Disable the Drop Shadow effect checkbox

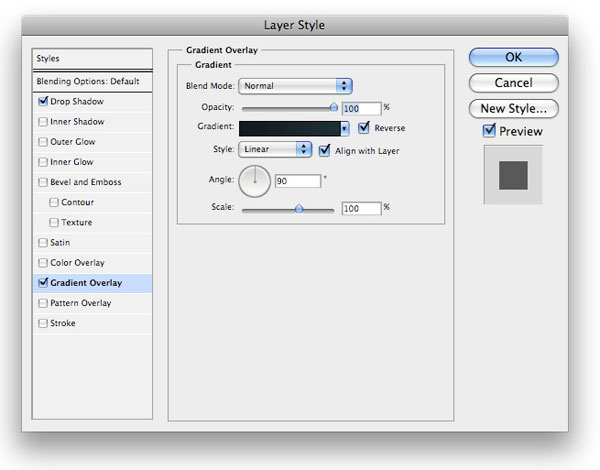pos(43,101)
